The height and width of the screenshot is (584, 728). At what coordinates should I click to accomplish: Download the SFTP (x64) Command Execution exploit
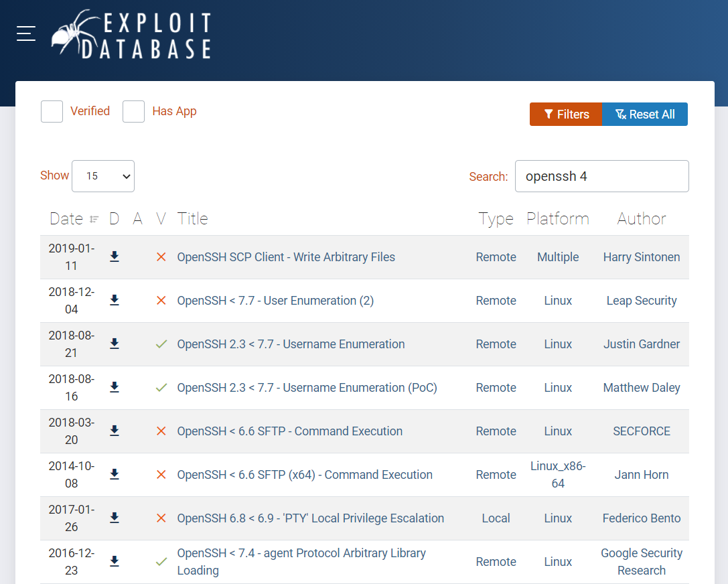tap(115, 474)
